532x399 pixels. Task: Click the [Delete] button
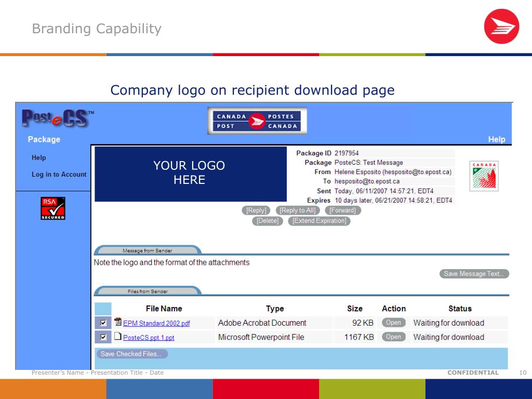[268, 221]
